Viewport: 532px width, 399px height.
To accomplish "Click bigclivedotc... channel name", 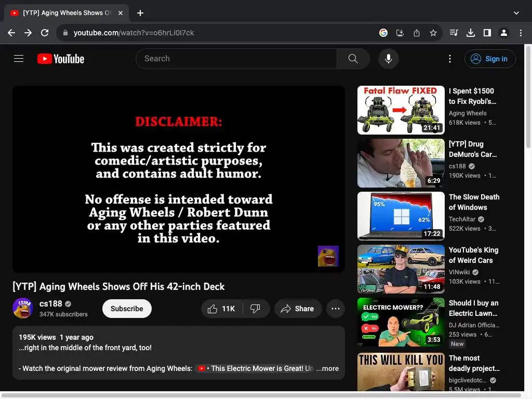I will 468,380.
